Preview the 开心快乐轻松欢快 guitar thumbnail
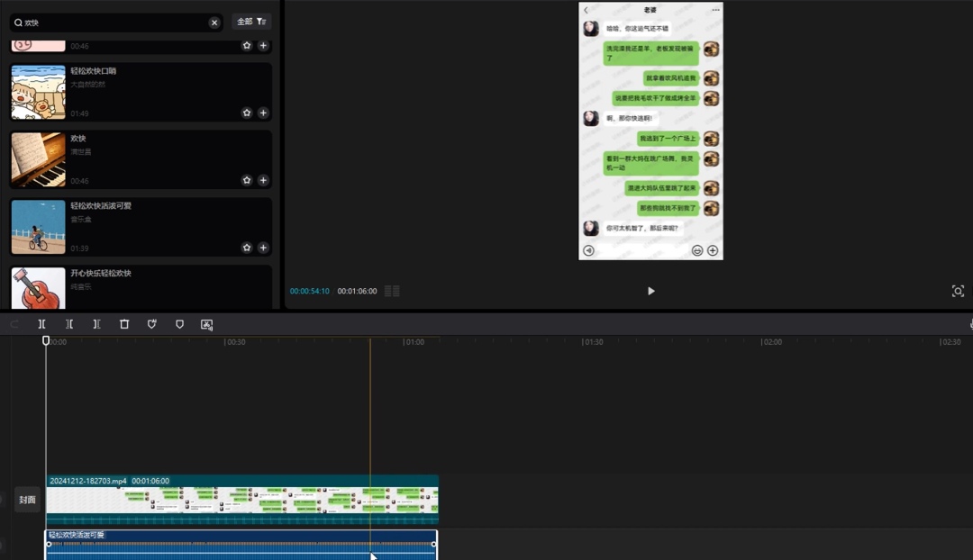 38,288
